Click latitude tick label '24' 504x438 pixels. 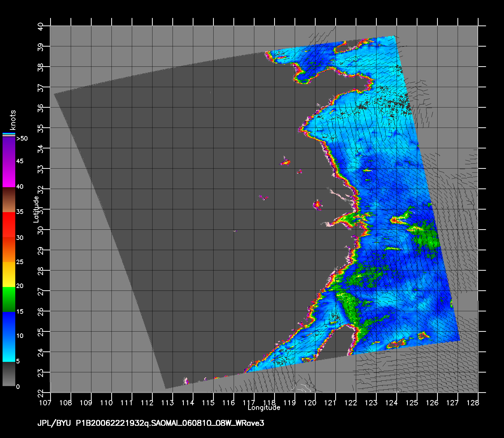(x=41, y=353)
